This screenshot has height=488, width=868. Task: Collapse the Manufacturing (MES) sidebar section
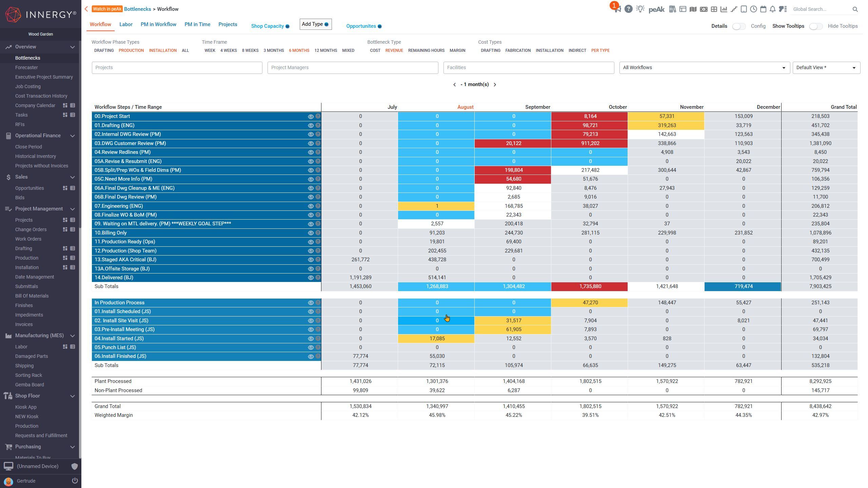(x=72, y=335)
